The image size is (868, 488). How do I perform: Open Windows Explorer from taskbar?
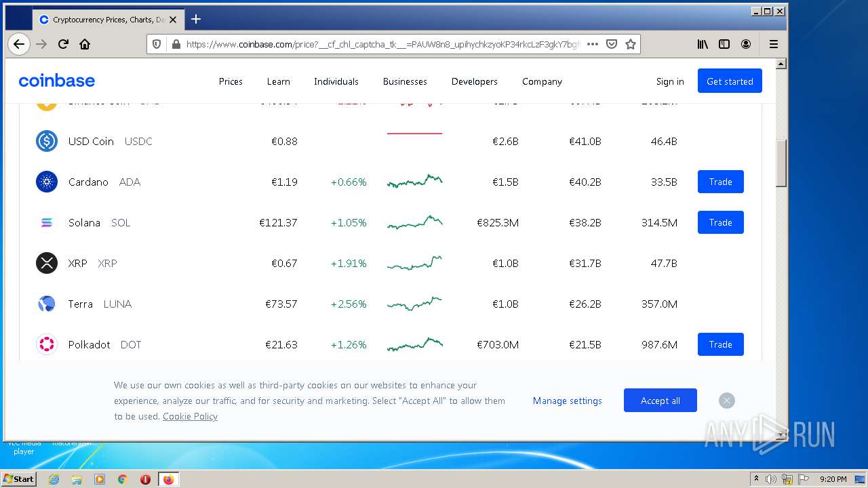click(x=77, y=479)
